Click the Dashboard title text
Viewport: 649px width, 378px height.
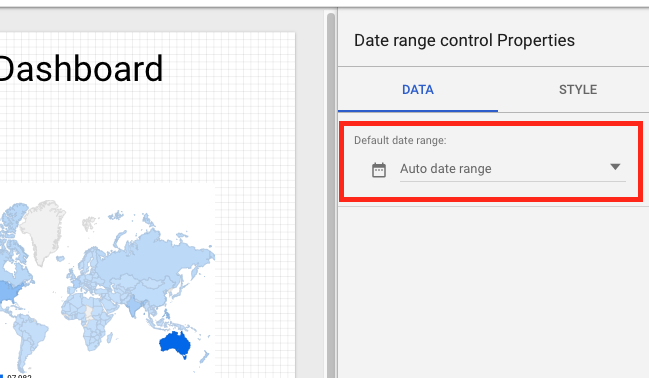pos(80,69)
